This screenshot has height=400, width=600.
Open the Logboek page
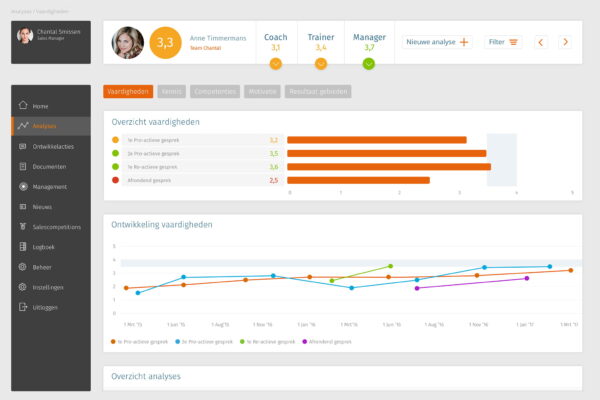pos(43,246)
